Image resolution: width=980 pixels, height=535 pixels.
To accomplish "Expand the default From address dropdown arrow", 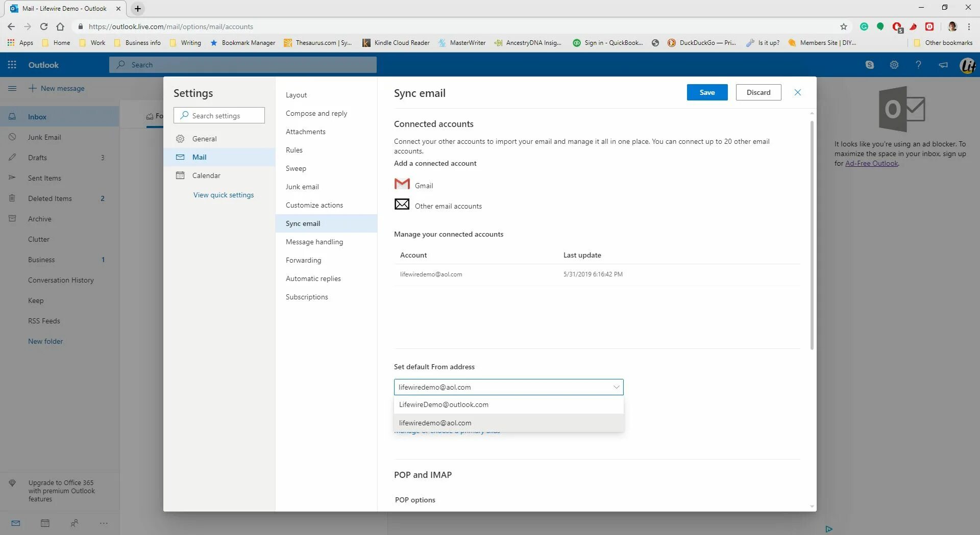I will [616, 387].
